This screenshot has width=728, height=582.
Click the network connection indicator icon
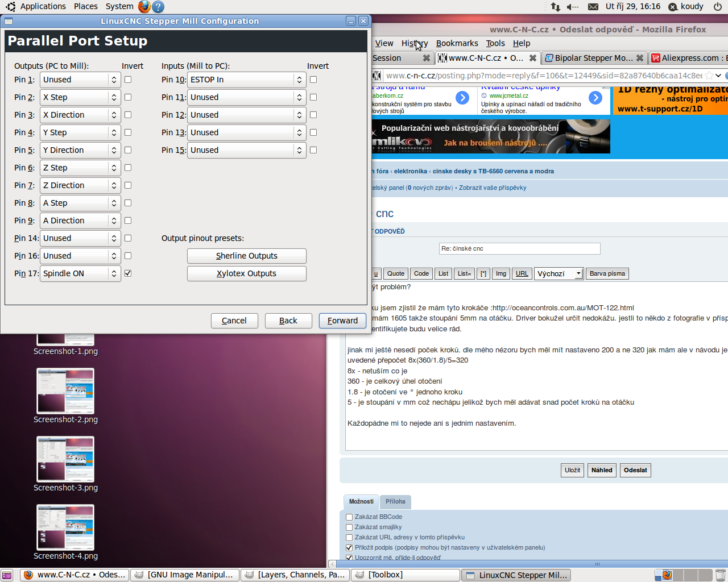(x=555, y=7)
